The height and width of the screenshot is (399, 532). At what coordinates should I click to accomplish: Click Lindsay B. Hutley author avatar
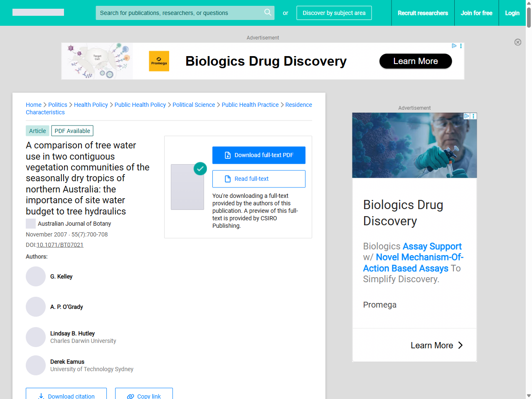pos(36,337)
